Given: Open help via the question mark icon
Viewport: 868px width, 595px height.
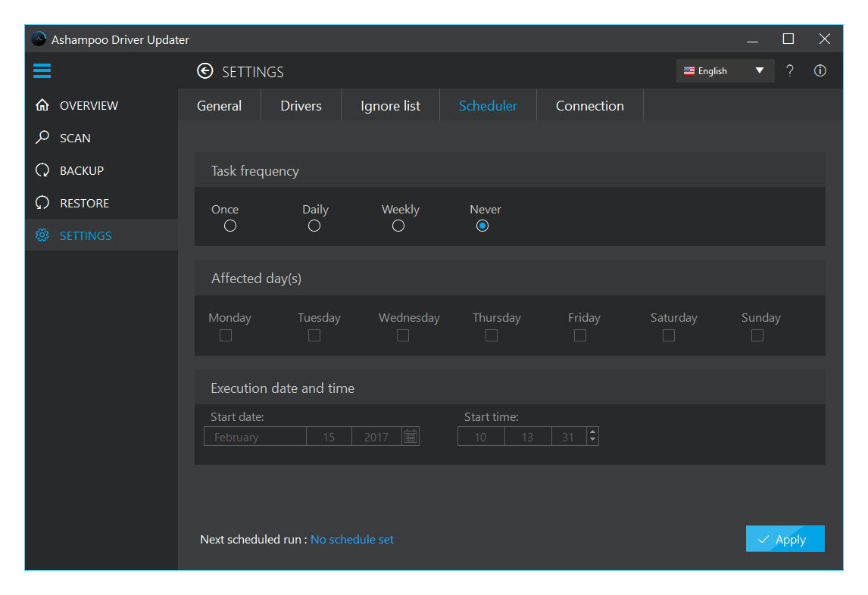Looking at the screenshot, I should click(x=789, y=70).
